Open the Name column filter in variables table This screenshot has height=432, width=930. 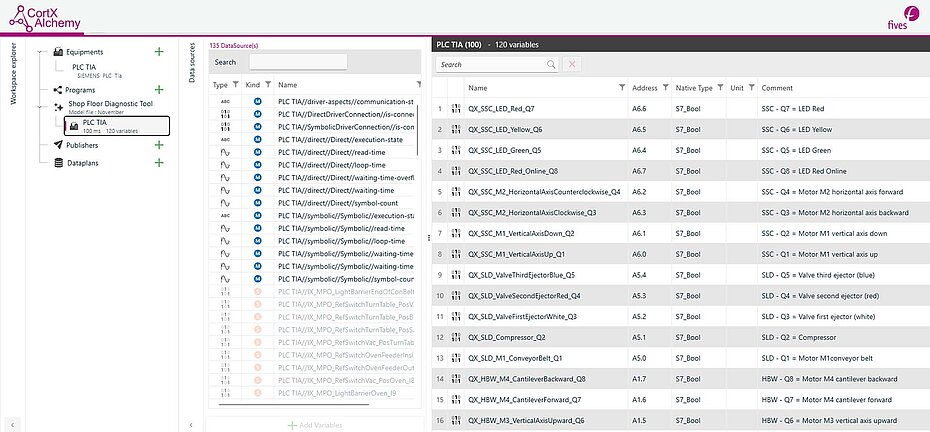tap(621, 88)
